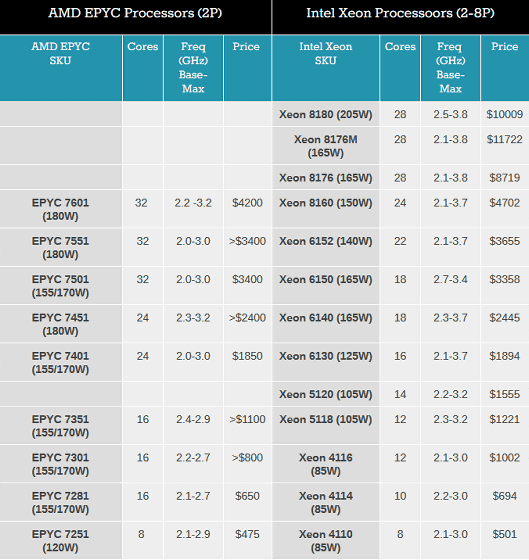Select the 'EPYC 7451 (180W)' cell

[x=60, y=324]
